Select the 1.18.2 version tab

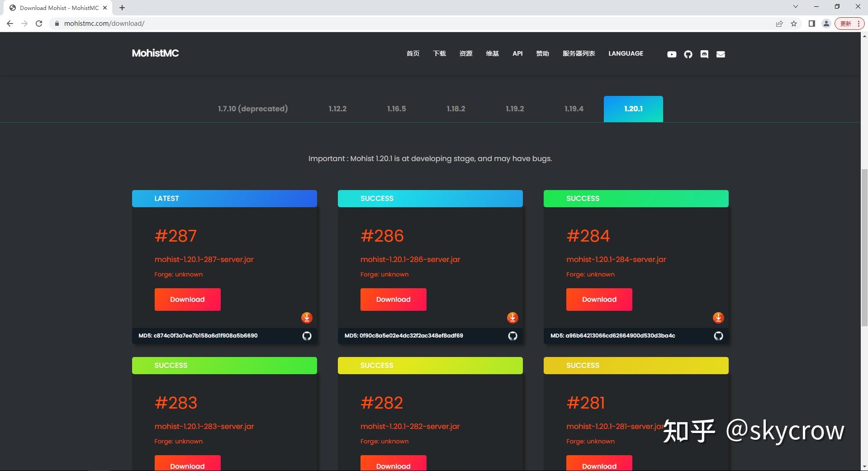tap(456, 109)
